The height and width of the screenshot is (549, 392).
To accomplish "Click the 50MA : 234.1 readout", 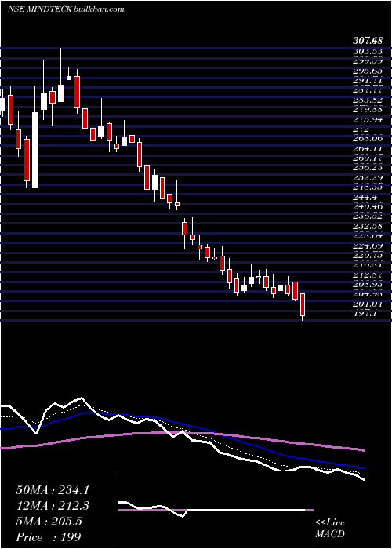I will [53, 490].
